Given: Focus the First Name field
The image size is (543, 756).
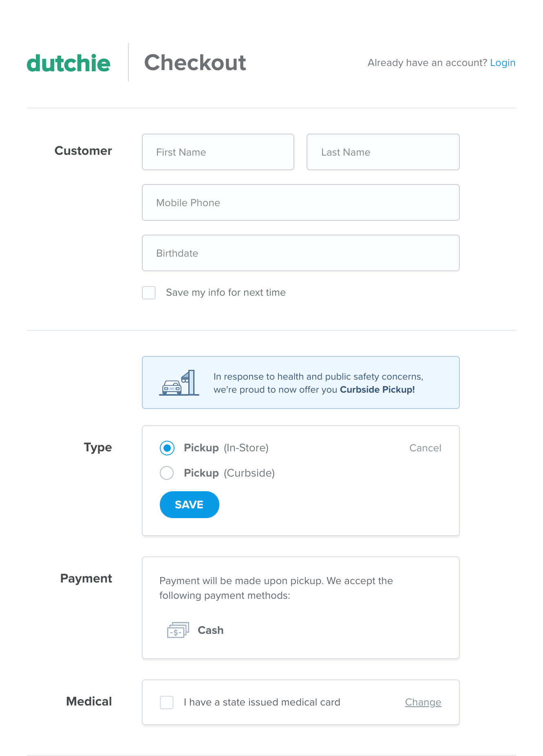Looking at the screenshot, I should point(218,152).
